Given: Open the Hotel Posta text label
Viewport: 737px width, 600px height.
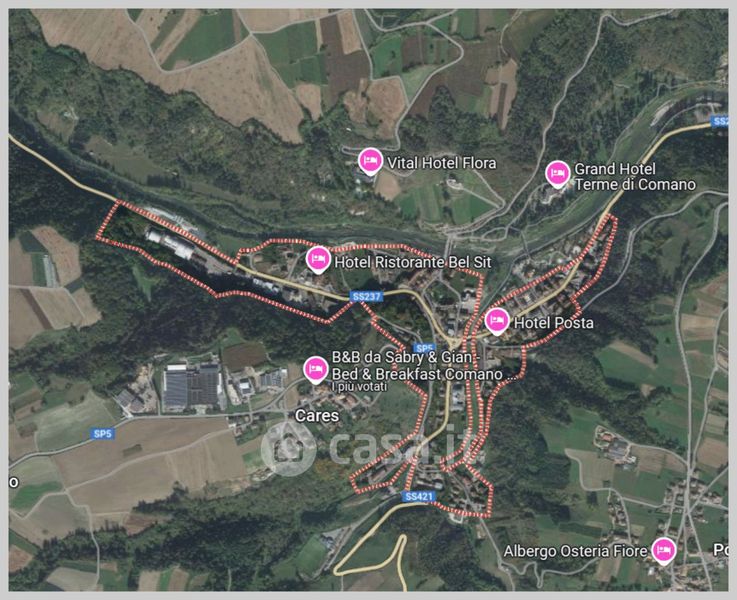Looking at the screenshot, I should coord(554,323).
